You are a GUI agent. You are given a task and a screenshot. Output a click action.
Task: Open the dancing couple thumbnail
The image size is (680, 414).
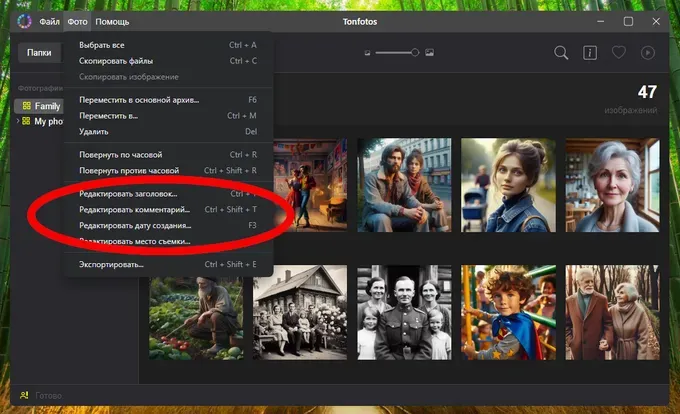pos(311,184)
